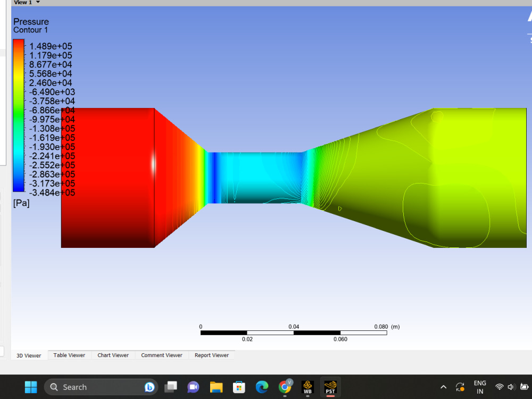
Task: Click the Bing Chat icon in the search bar
Action: coord(149,387)
